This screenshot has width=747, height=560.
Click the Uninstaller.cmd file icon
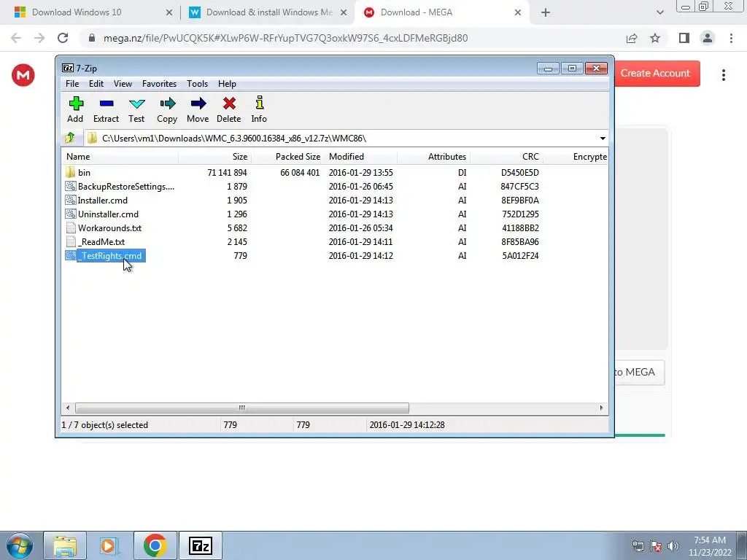71,214
